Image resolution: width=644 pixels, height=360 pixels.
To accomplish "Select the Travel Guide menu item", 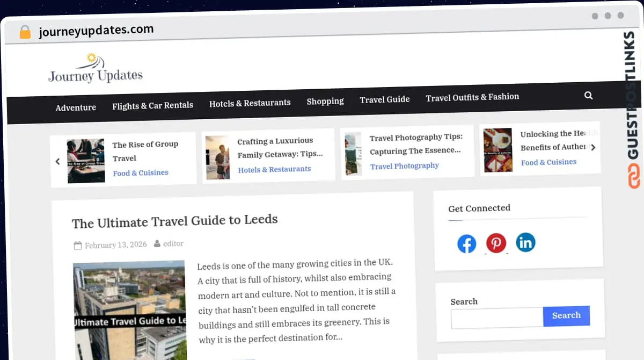I will pyautogui.click(x=385, y=99).
